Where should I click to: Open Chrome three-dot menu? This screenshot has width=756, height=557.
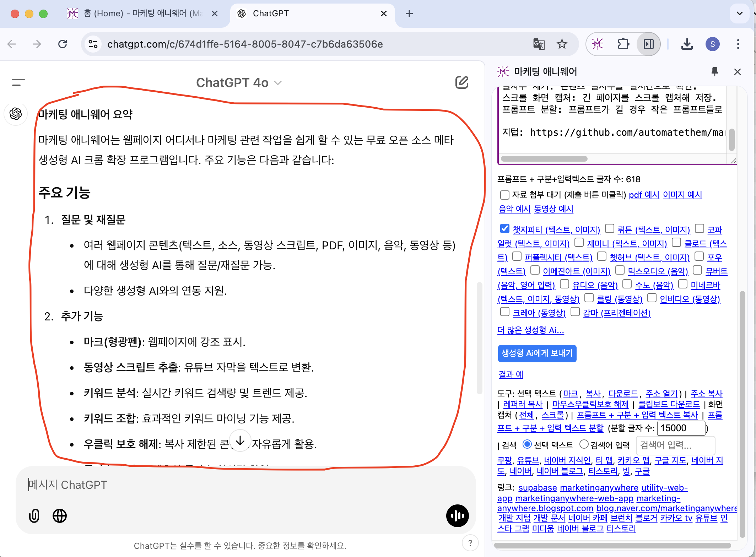(x=738, y=44)
